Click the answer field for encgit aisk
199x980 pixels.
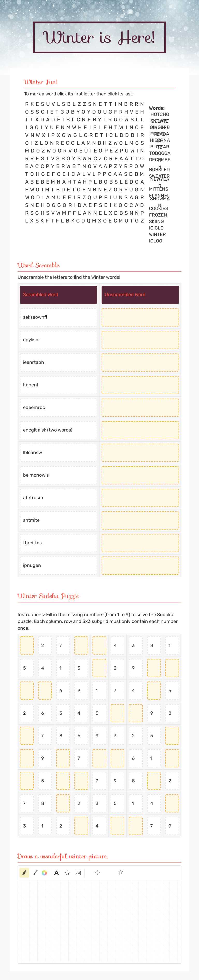(140, 430)
